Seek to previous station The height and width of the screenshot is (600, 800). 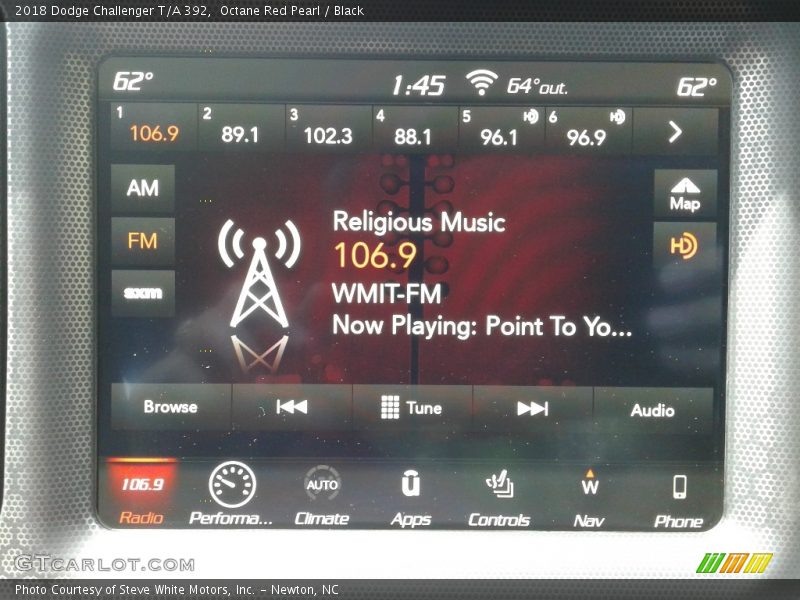pyautogui.click(x=292, y=407)
